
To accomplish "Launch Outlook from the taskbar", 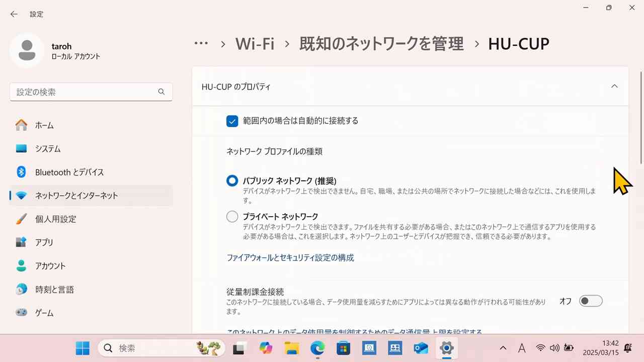I will pyautogui.click(x=421, y=348).
